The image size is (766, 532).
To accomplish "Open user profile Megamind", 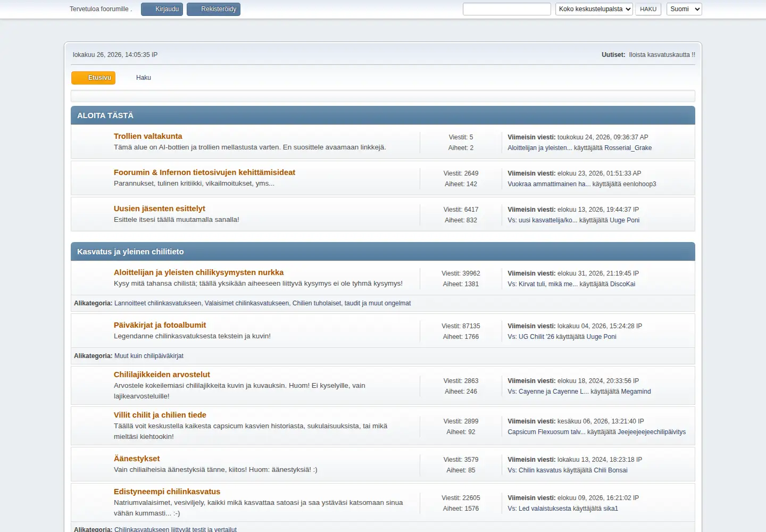I will coord(636,392).
